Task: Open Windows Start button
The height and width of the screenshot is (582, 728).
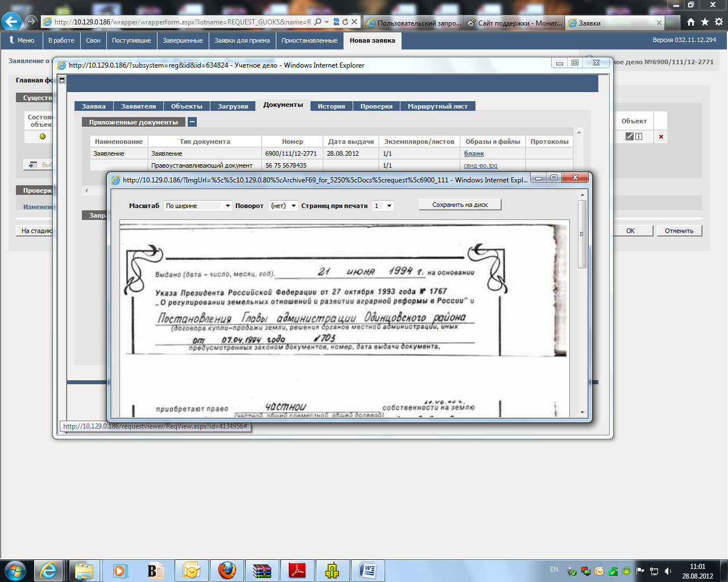Action: [15, 570]
